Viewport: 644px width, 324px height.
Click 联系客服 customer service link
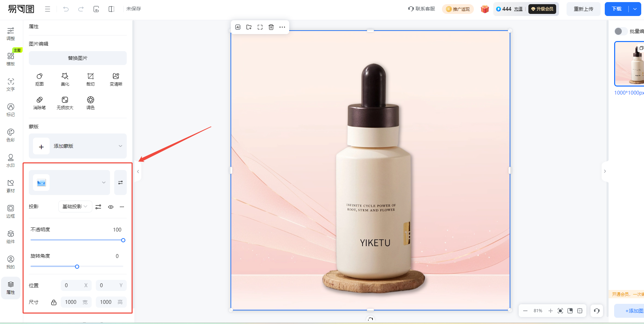pos(421,9)
